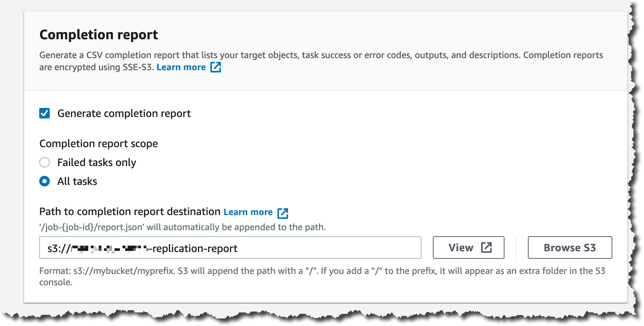Open Learn more link beside path destination label
The image size is (644, 326).
coord(248,212)
